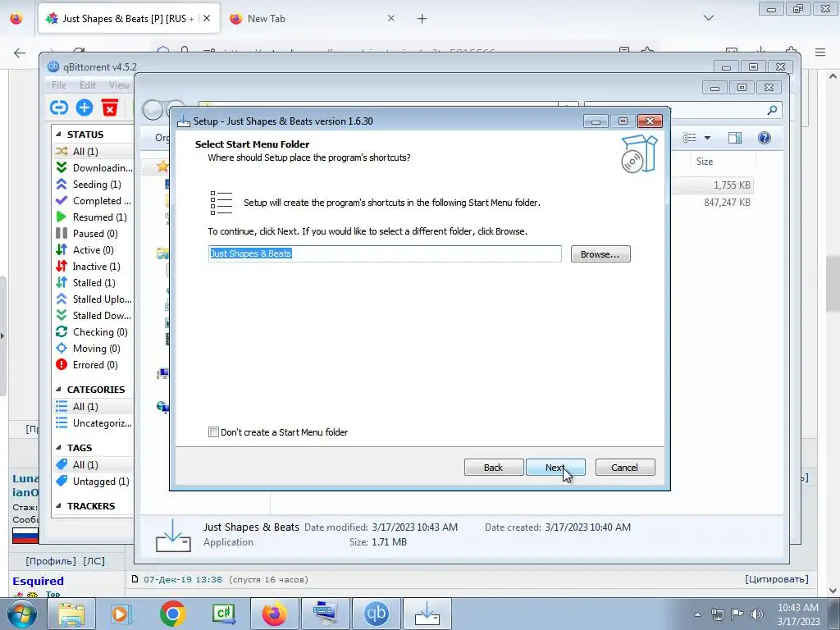Click Back in the Setup wizard
Image resolution: width=840 pixels, height=630 pixels.
click(493, 467)
